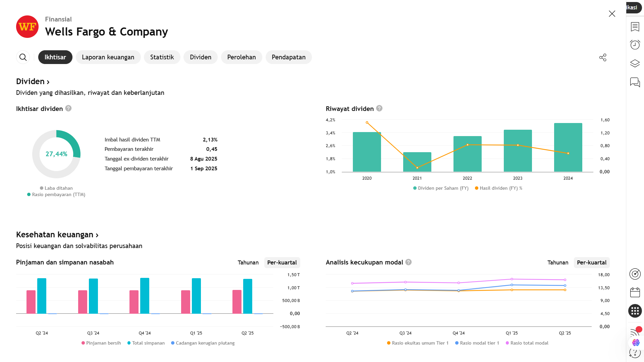Click the Ikhtisar dividen help icon

pyautogui.click(x=68, y=108)
